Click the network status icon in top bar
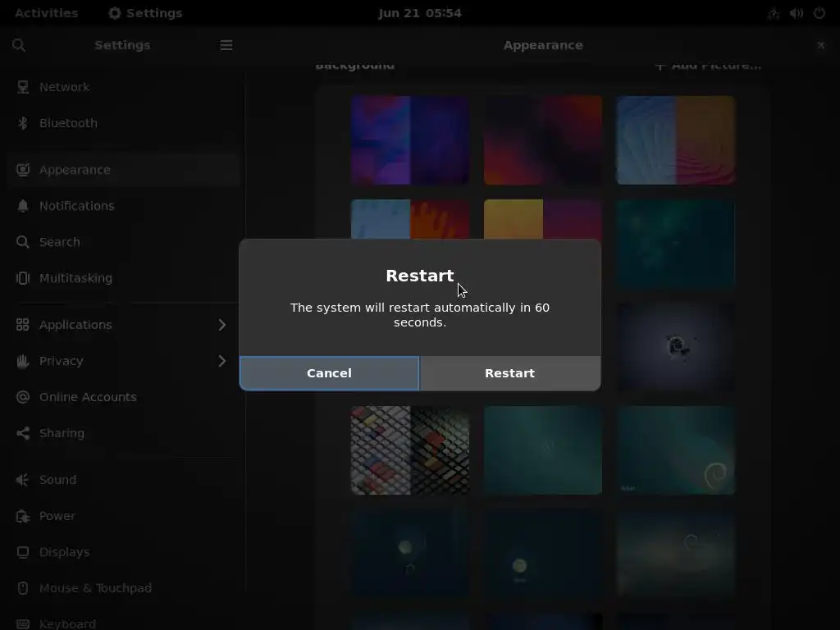 [773, 13]
